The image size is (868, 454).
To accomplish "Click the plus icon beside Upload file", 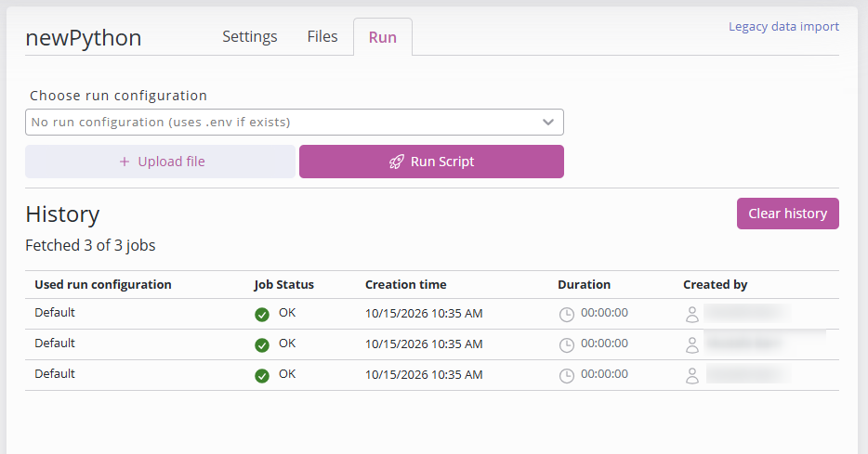I will point(125,162).
